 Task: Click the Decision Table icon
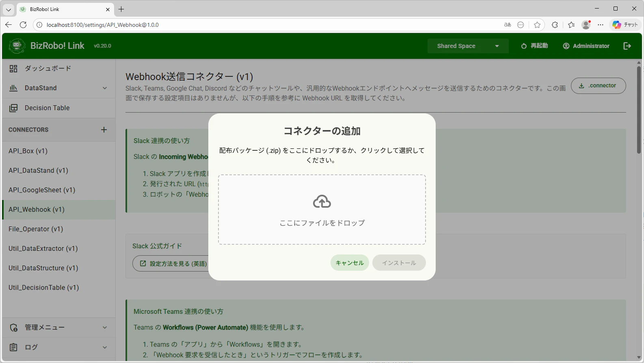(x=13, y=108)
